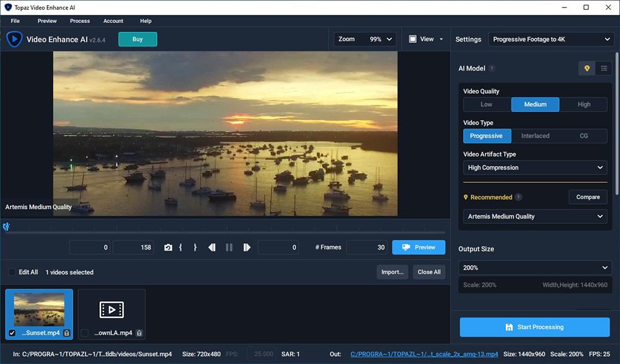Set trim-in point with left brace icon
Viewport: 620px width, 364px height.
click(181, 247)
